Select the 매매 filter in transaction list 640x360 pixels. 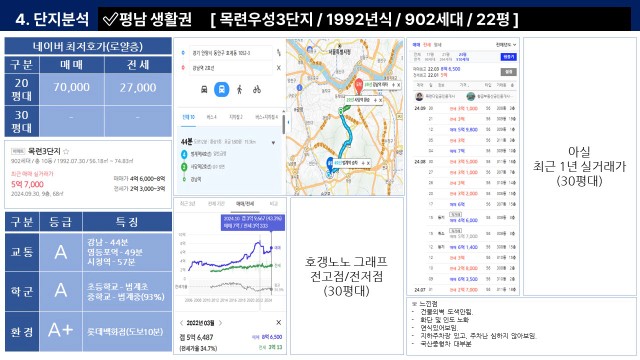416,45
